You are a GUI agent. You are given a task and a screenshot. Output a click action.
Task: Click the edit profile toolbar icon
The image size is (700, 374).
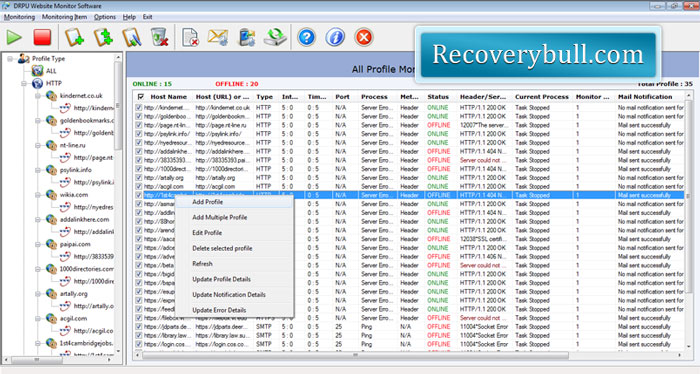point(132,37)
